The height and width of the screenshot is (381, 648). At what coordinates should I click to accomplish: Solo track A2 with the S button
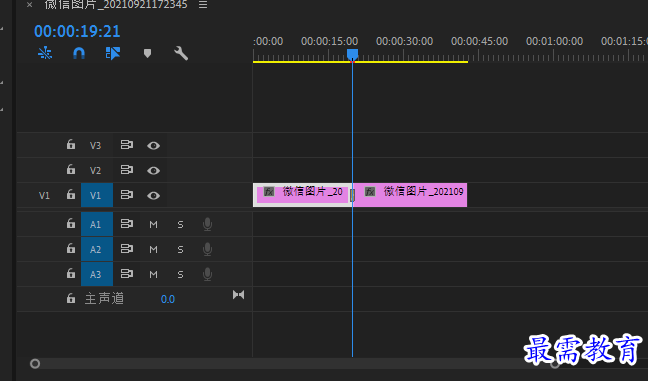point(180,250)
